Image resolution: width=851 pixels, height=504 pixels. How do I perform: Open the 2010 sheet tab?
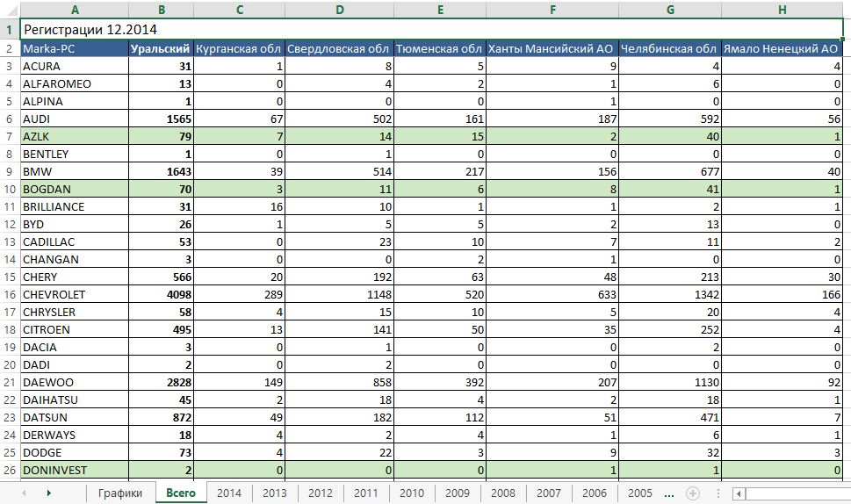coord(412,493)
